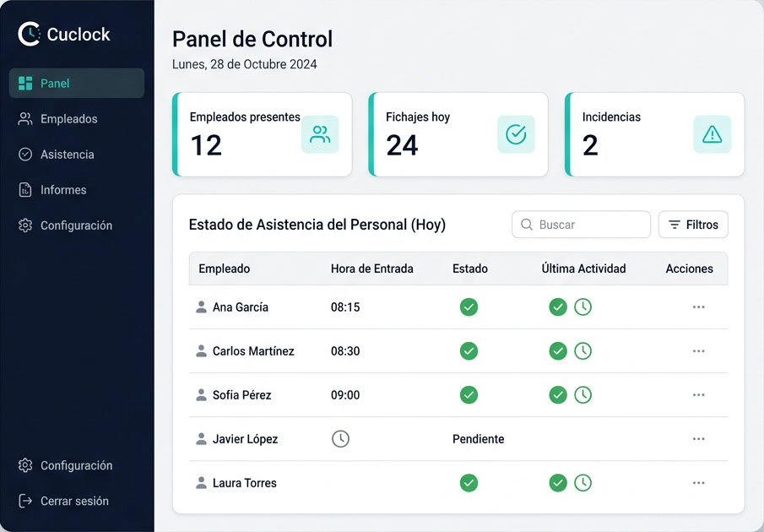
Task: Toggle Sofia Pérez's clock activity indicator
Action: click(x=582, y=394)
